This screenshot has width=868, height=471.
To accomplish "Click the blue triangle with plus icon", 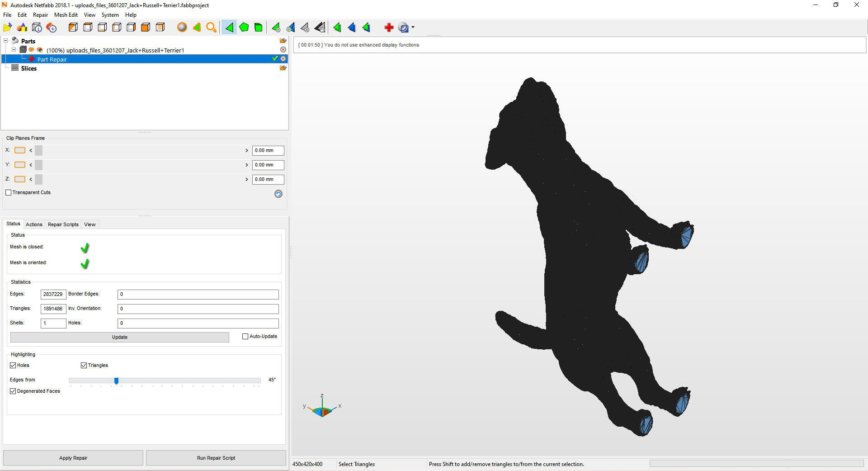I will [291, 28].
